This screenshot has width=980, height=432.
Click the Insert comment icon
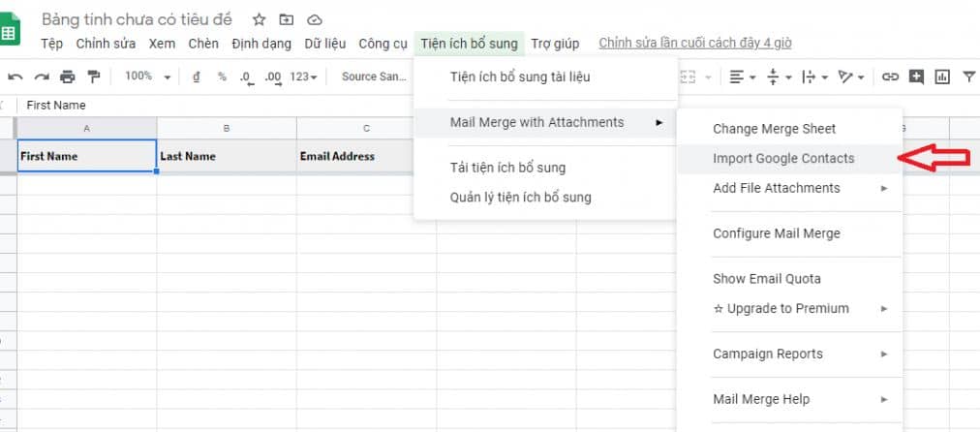(916, 77)
